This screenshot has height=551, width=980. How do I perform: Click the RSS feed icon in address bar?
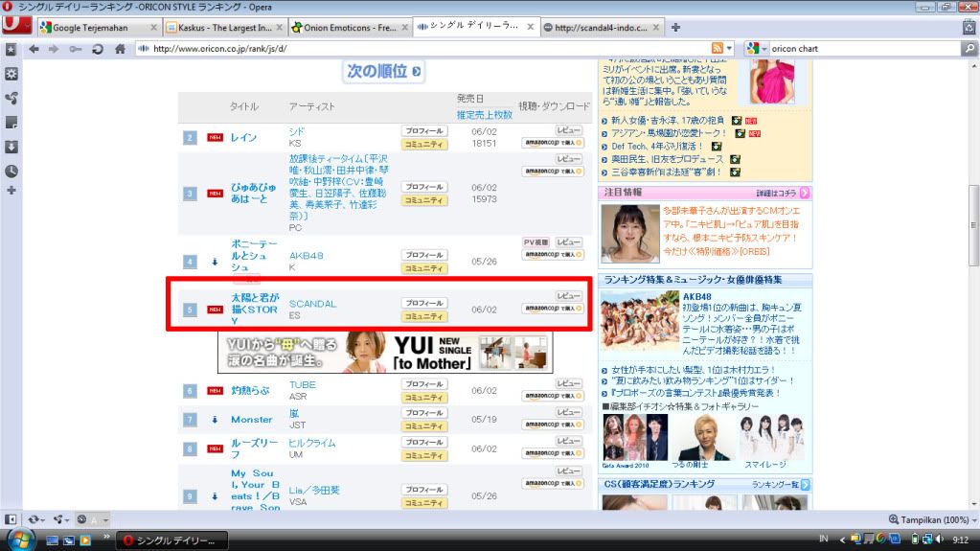click(717, 48)
